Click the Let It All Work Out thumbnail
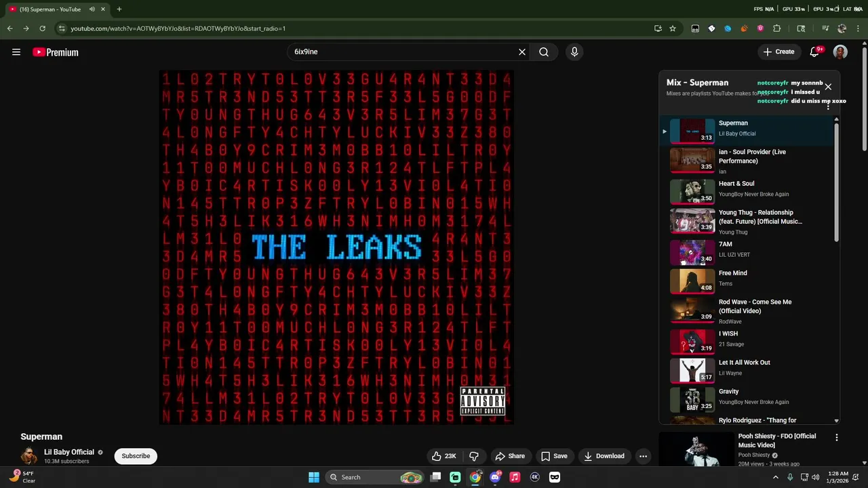The width and height of the screenshot is (868, 488). click(692, 370)
